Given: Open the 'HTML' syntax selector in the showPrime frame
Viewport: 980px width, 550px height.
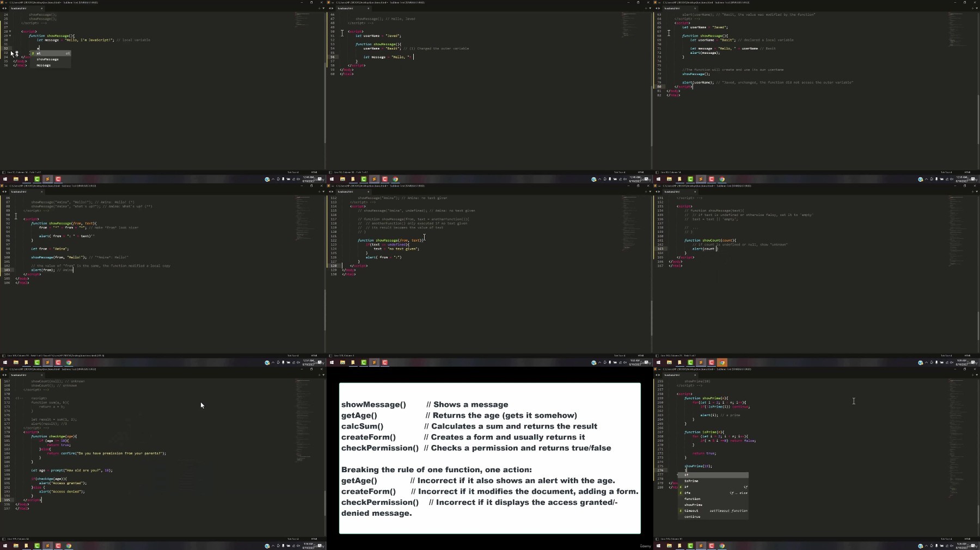Looking at the screenshot, I should pyautogui.click(x=967, y=539).
